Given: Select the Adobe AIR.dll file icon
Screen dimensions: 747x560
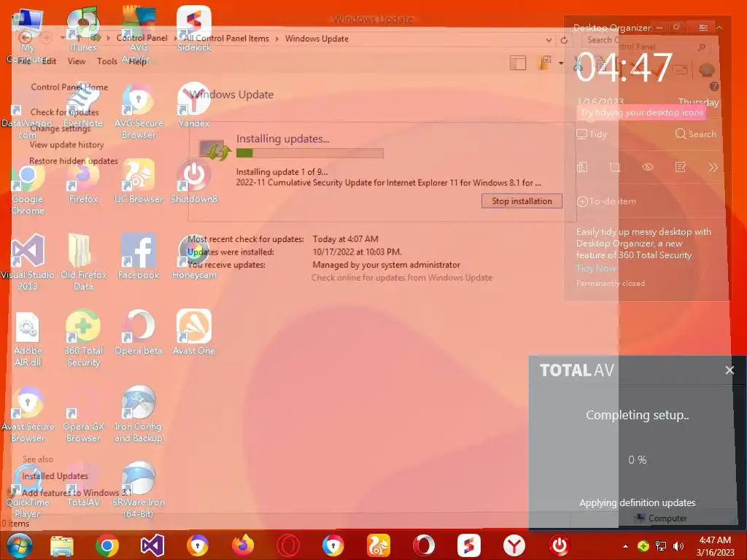Looking at the screenshot, I should click(x=28, y=338).
